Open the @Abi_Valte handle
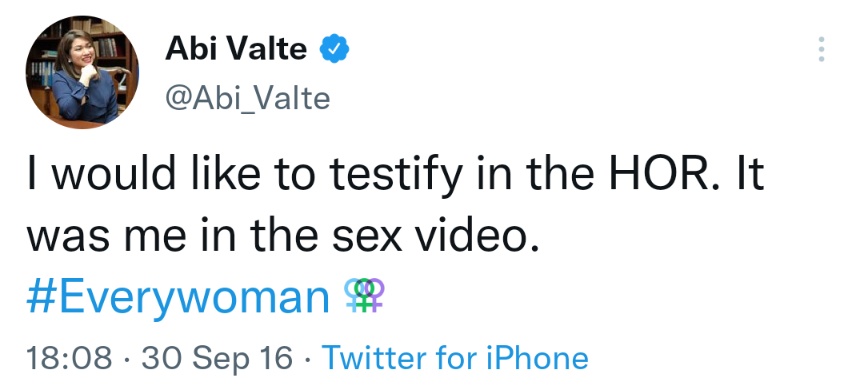Screen dimensions: 864x391 [x=247, y=99]
